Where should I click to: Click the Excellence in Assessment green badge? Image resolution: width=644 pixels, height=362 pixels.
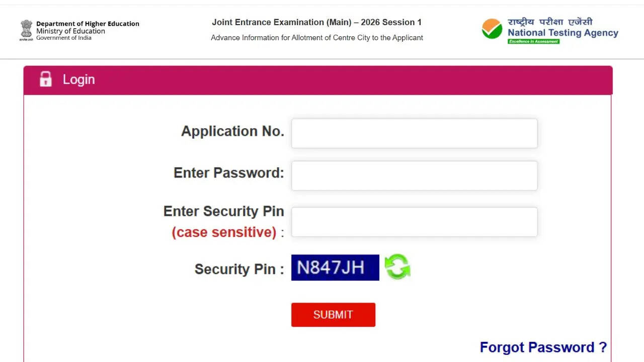(x=533, y=41)
